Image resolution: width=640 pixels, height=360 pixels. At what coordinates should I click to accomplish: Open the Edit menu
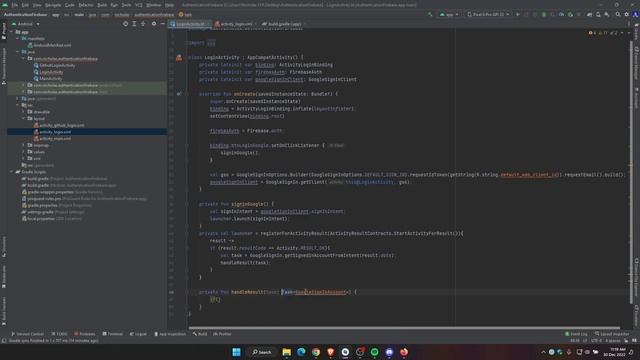coord(25,5)
